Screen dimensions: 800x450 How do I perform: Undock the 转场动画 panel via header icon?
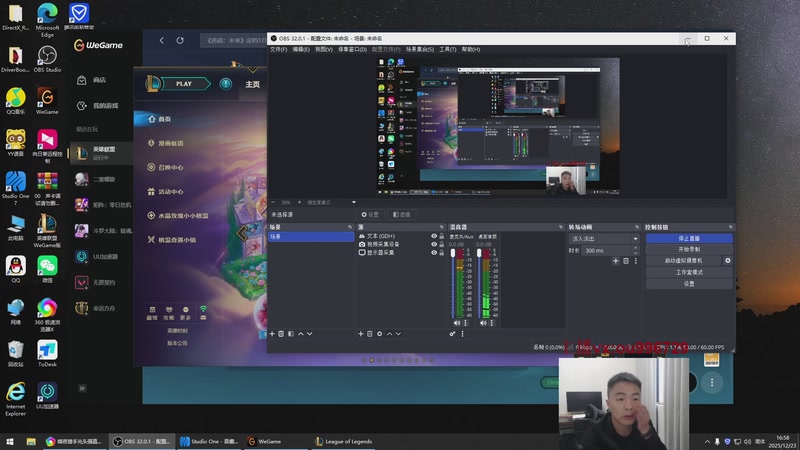click(637, 227)
